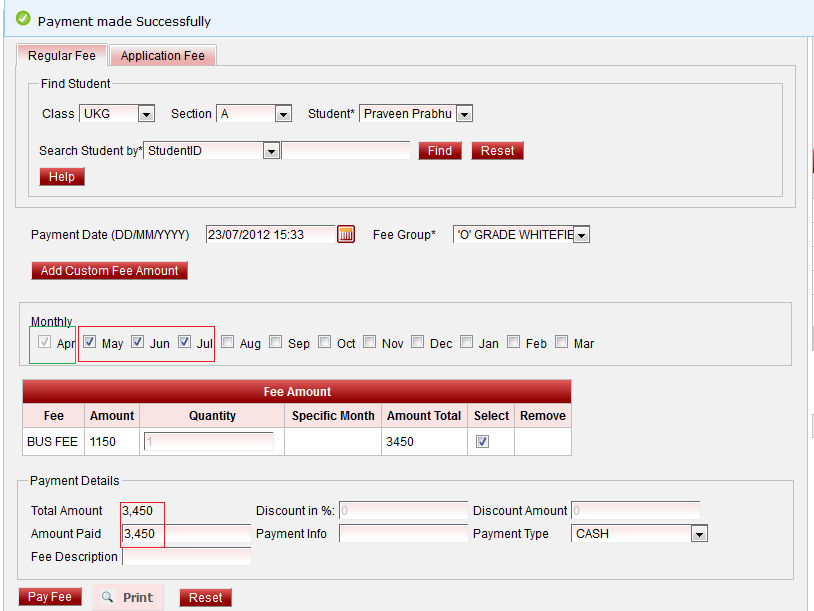Click Add Custom Fee Amount button

tap(109, 270)
